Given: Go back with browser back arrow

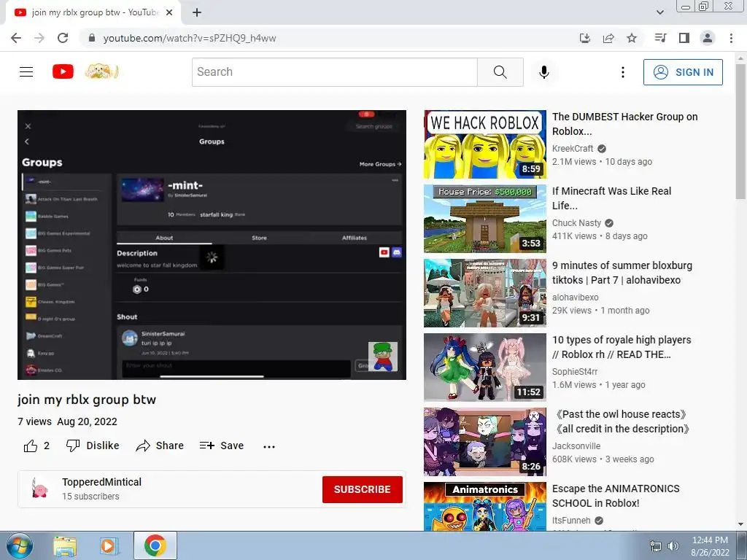Looking at the screenshot, I should point(16,38).
